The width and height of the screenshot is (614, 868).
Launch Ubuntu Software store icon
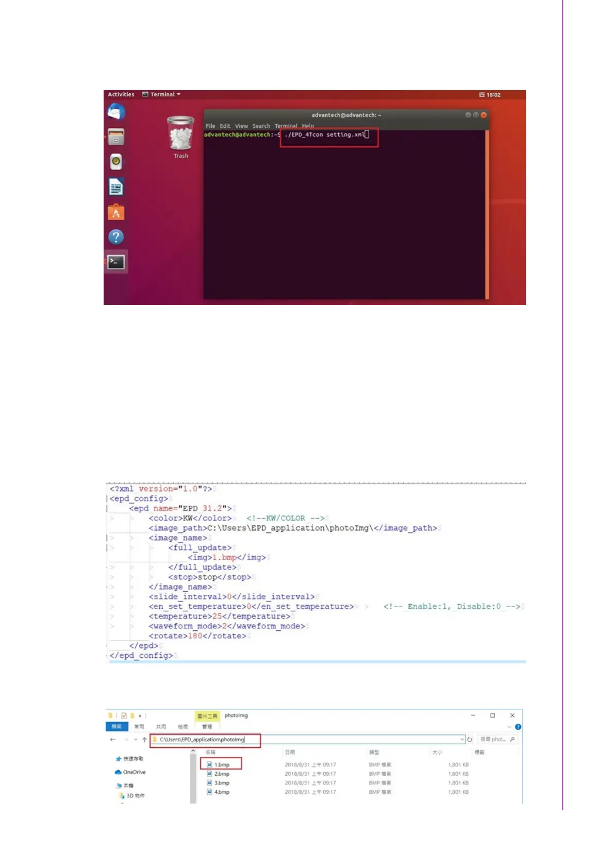pos(116,212)
